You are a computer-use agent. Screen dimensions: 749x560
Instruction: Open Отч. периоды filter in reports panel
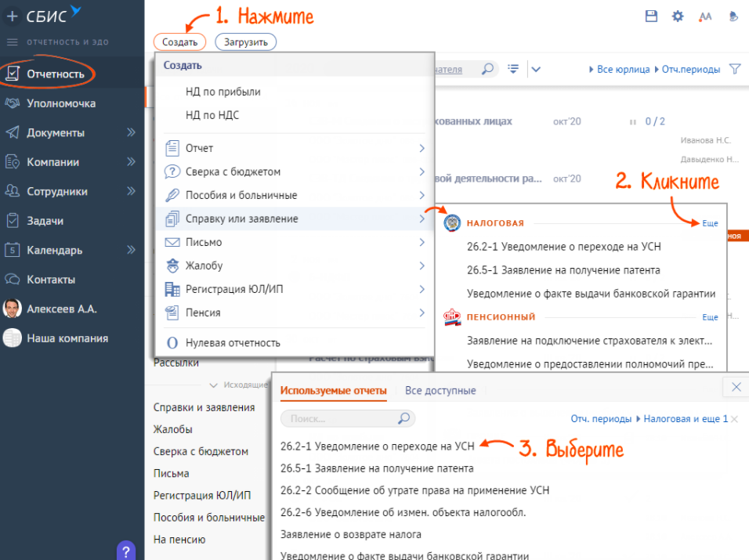[x=601, y=419]
